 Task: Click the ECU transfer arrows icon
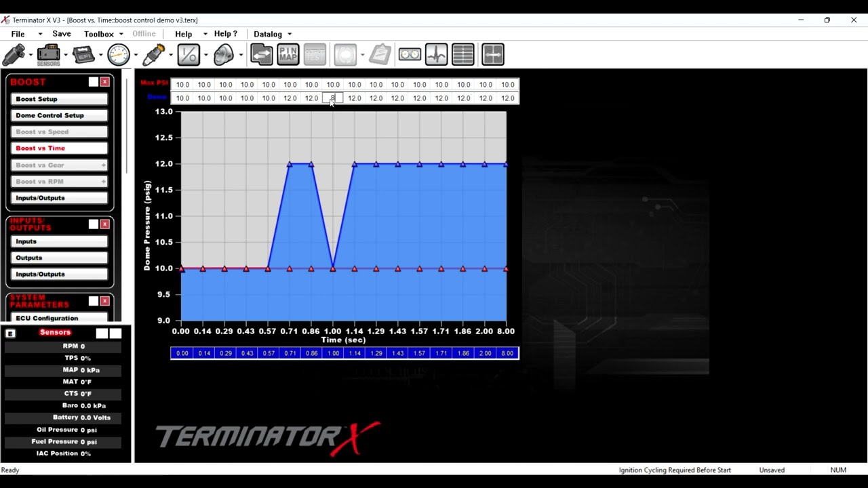(262, 54)
